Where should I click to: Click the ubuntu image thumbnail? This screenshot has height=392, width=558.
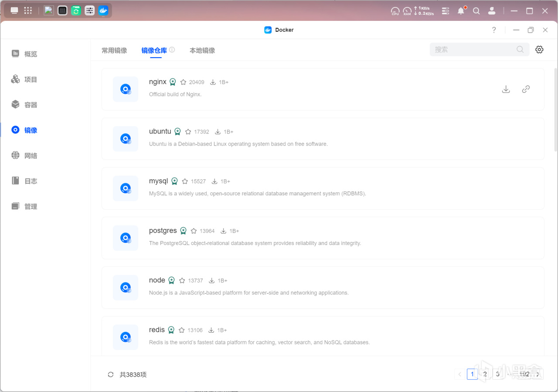(x=126, y=139)
